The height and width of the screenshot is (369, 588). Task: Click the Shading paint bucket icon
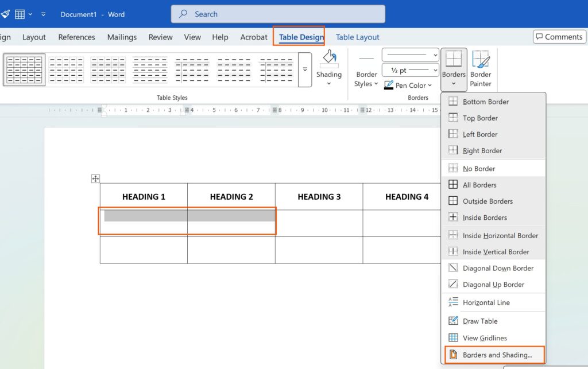click(329, 58)
